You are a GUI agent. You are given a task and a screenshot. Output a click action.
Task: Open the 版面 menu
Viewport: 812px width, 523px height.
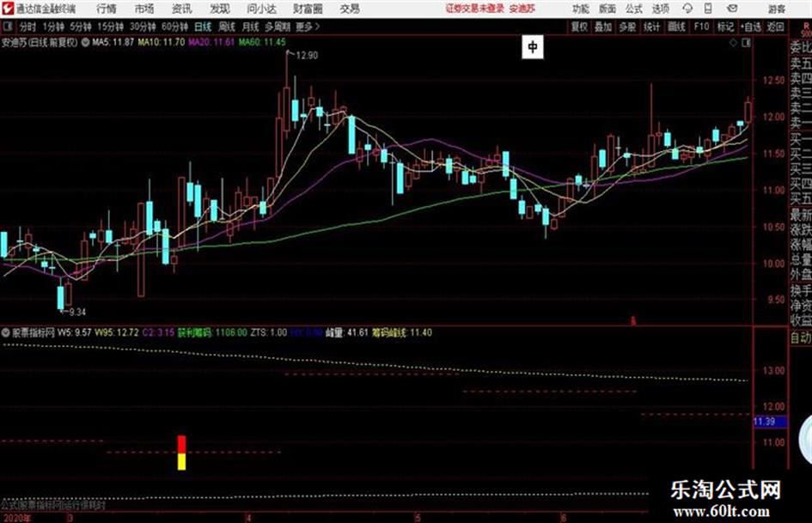(x=607, y=9)
